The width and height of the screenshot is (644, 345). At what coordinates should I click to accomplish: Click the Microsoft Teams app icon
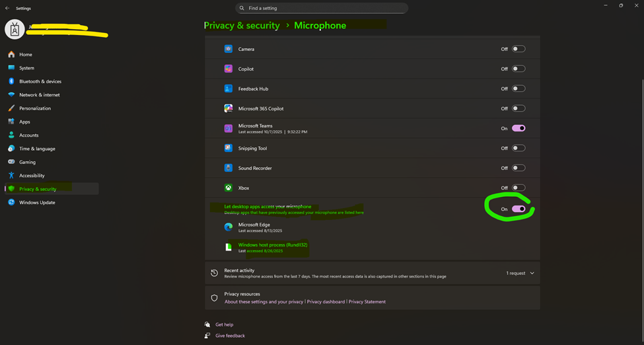click(228, 128)
